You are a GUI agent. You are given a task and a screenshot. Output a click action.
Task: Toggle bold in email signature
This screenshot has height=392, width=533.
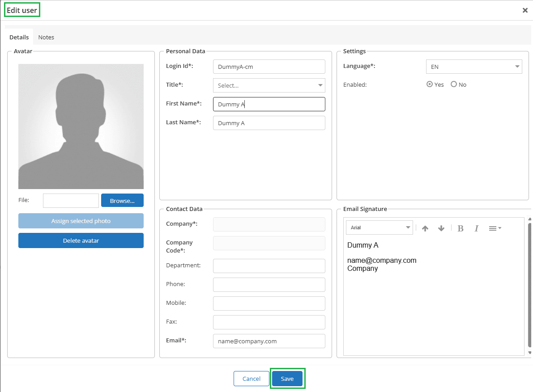461,228
